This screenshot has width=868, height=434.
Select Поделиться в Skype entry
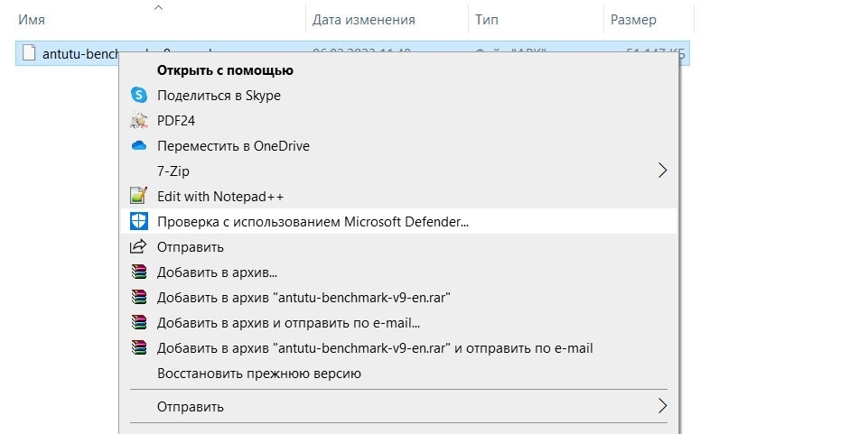(219, 95)
